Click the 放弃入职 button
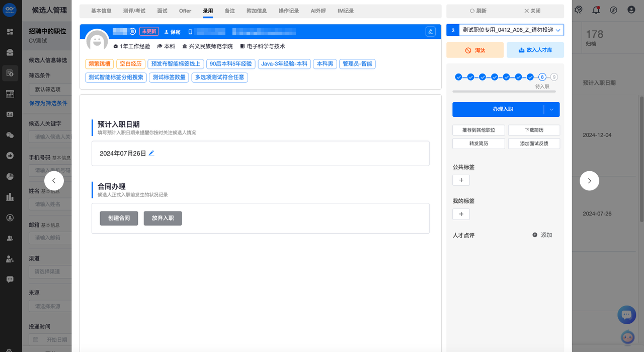This screenshot has height=352, width=644. pyautogui.click(x=163, y=218)
